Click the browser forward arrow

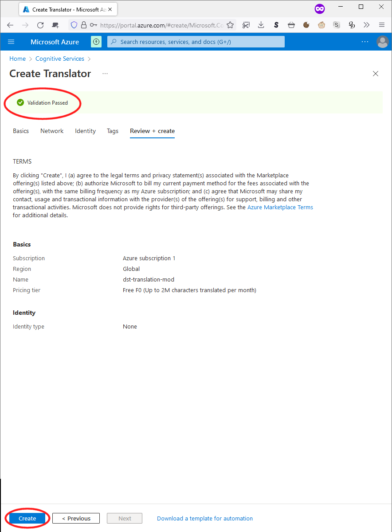25,25
